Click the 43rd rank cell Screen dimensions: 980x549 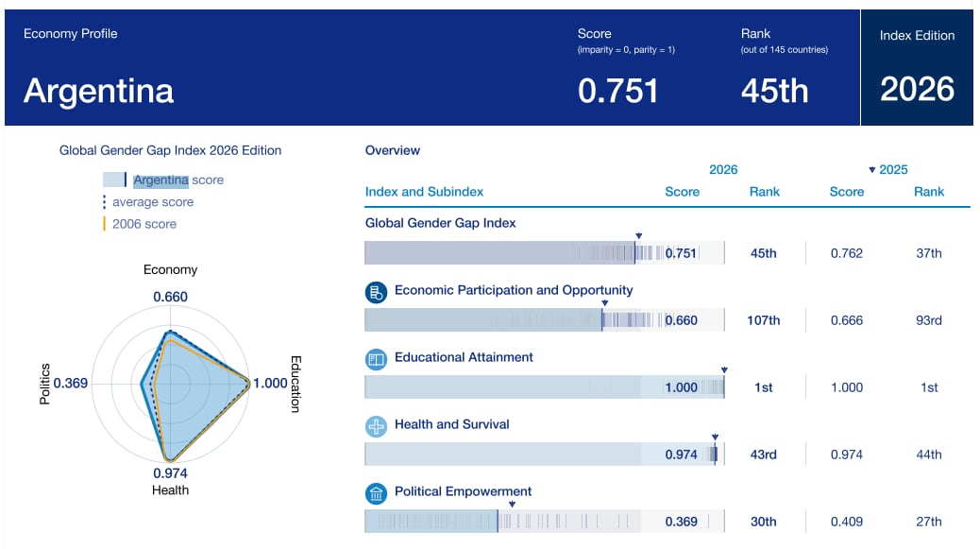click(763, 455)
